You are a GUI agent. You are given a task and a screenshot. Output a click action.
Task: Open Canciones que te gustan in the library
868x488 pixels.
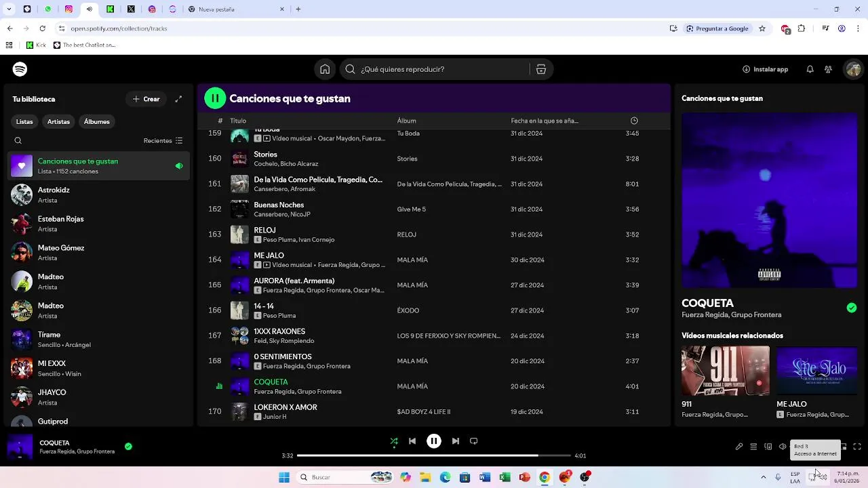[99, 166]
